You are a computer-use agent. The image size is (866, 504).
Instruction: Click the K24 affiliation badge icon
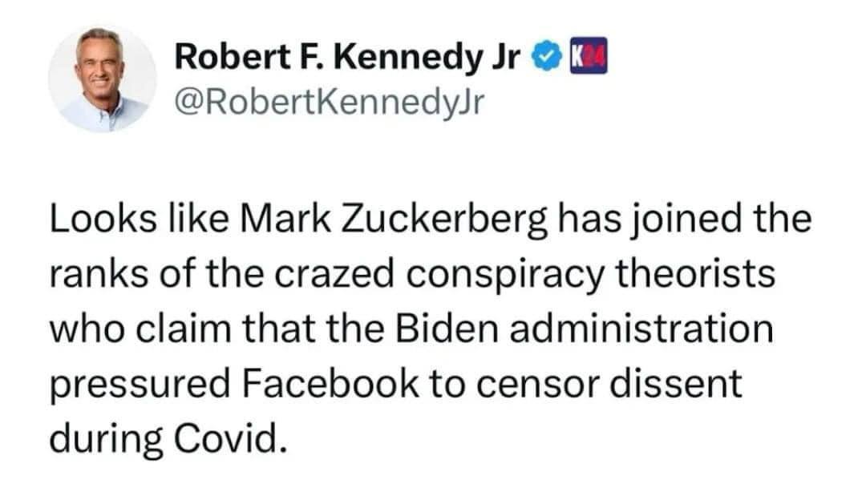[x=586, y=59]
